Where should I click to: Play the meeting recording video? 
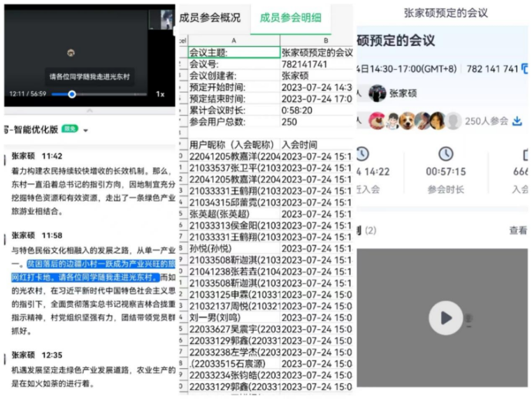click(445, 319)
